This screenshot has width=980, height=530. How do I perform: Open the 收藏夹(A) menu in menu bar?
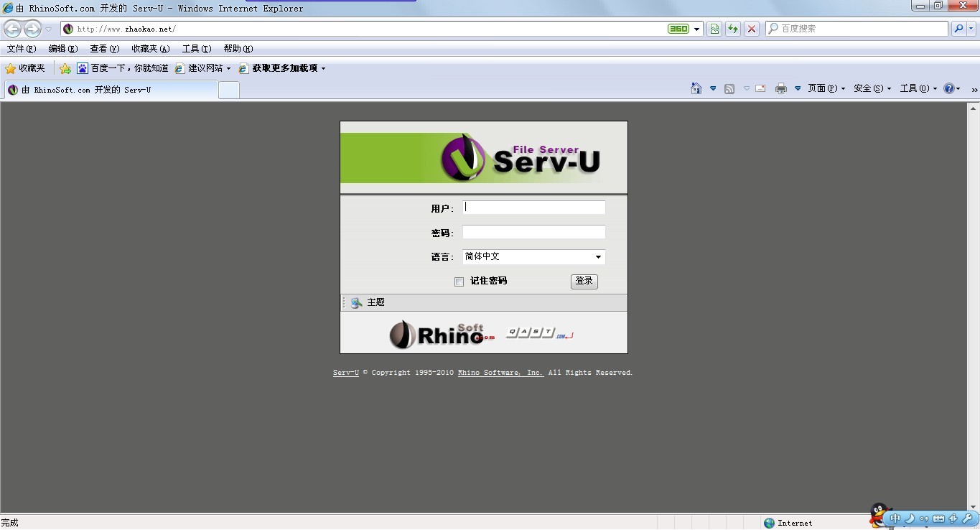(x=150, y=49)
